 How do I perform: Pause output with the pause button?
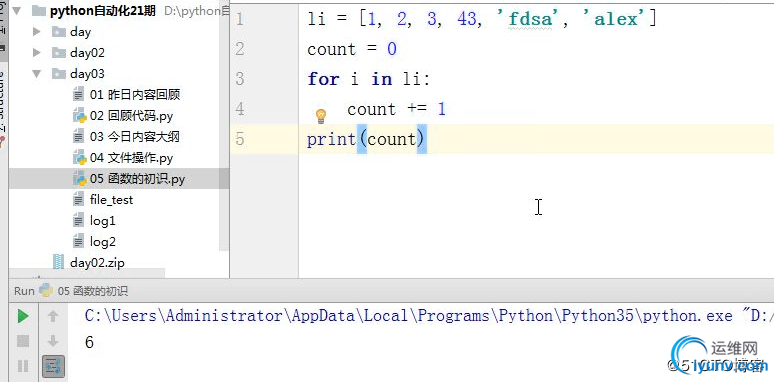(x=23, y=366)
